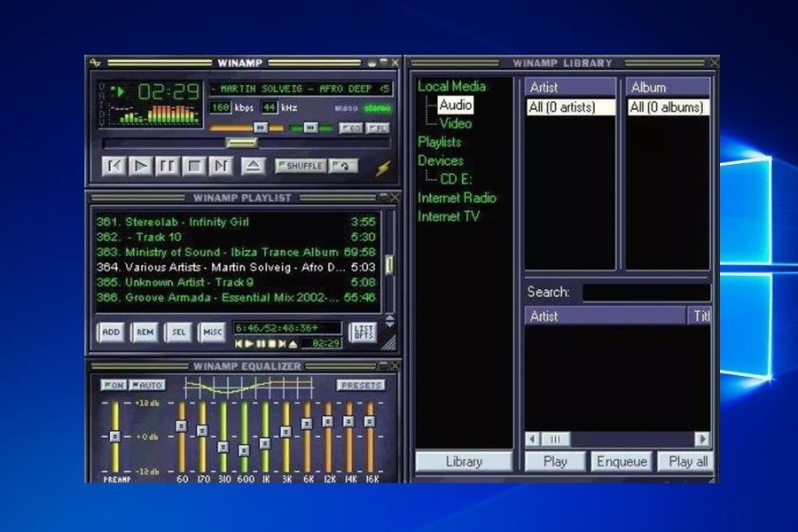Click the song position seek bar
798x532 pixels.
246,144
